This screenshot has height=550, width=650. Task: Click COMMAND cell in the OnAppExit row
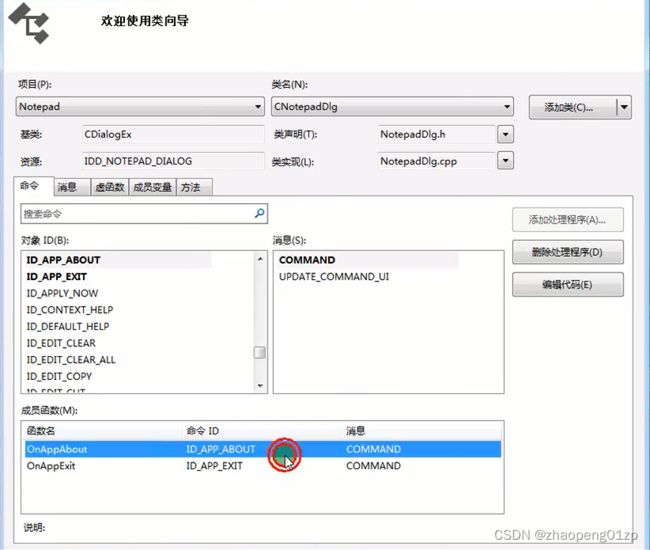click(374, 466)
